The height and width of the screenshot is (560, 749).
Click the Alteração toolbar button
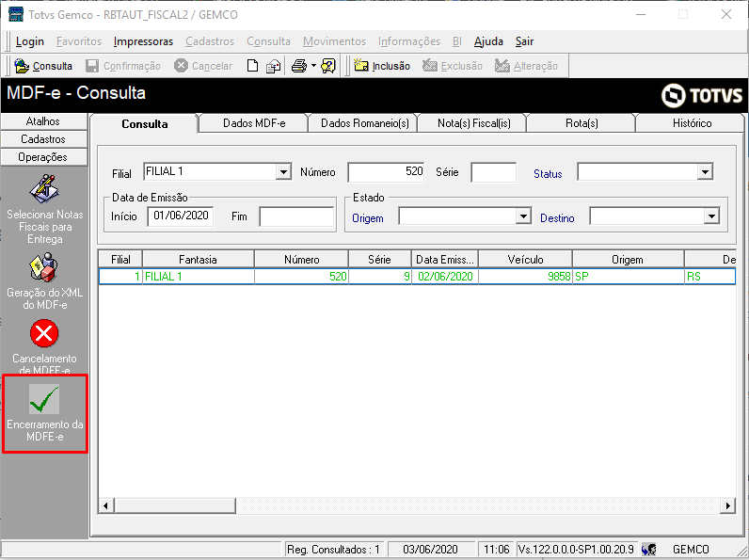[x=526, y=66]
